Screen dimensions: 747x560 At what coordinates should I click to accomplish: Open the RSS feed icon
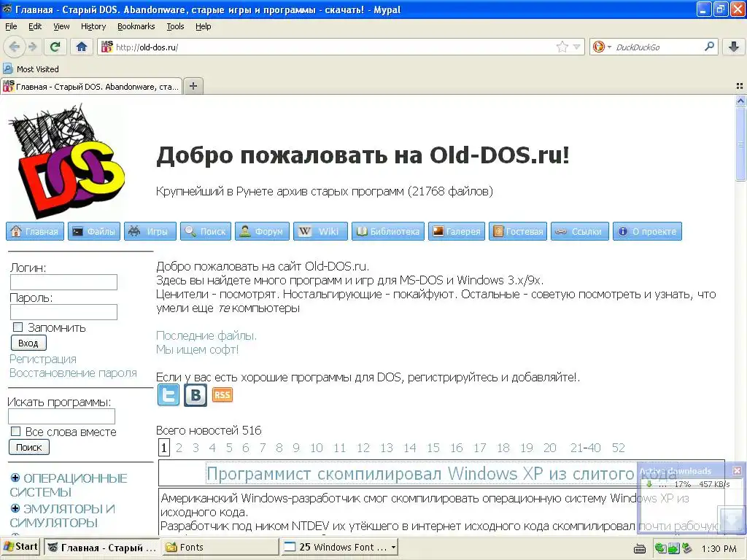pyautogui.click(x=222, y=394)
